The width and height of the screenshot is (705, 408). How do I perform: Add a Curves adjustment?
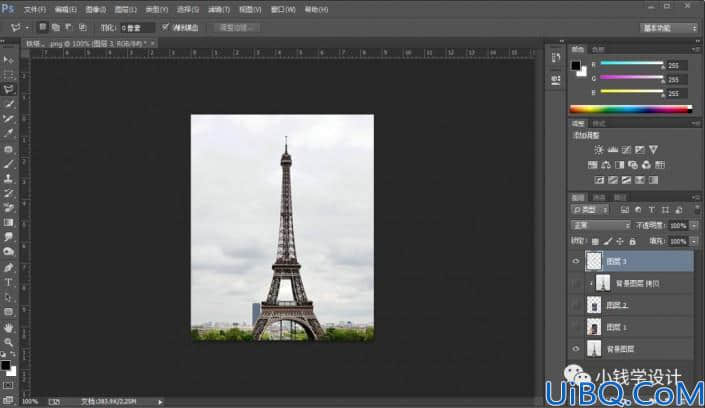[x=626, y=150]
